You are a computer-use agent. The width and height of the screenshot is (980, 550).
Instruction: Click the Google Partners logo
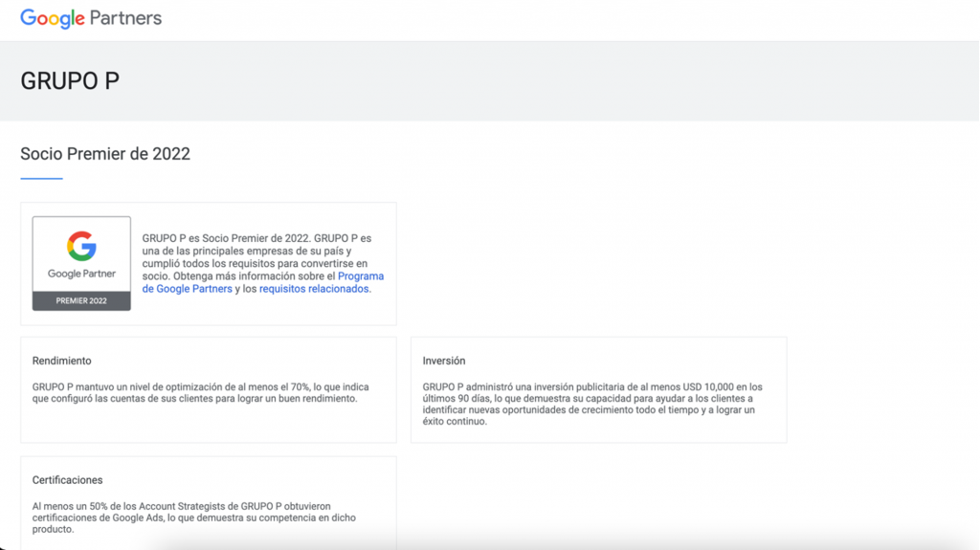pos(91,18)
